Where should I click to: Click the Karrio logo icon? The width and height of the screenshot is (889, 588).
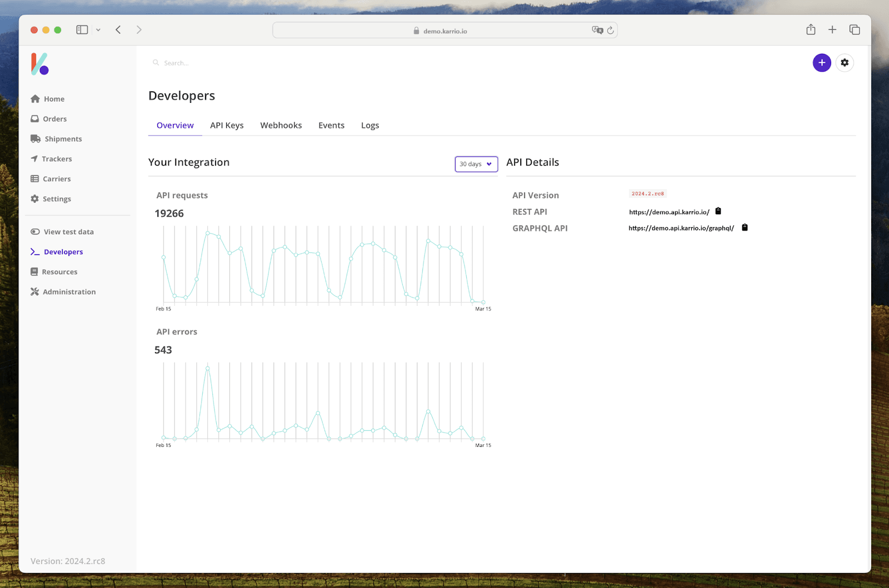pos(39,64)
